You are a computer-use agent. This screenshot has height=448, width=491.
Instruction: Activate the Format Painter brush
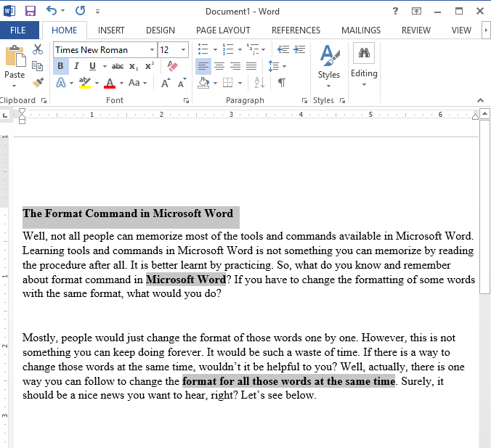coord(38,83)
